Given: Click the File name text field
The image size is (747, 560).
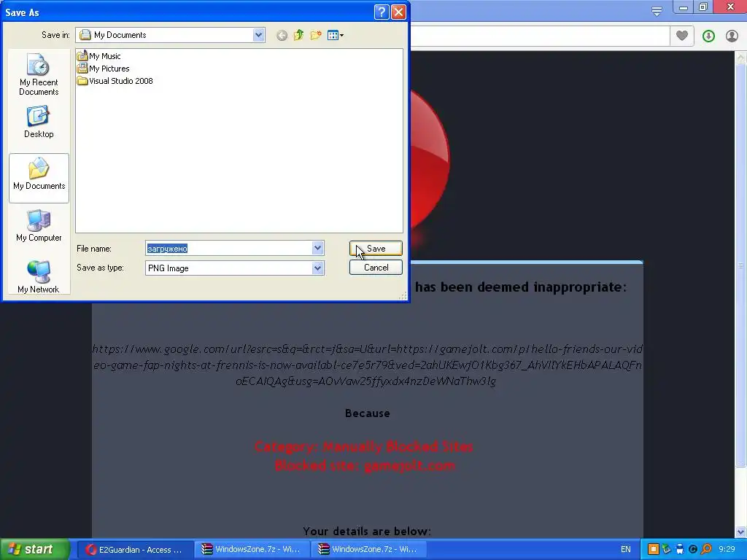Looking at the screenshot, I should coord(228,248).
